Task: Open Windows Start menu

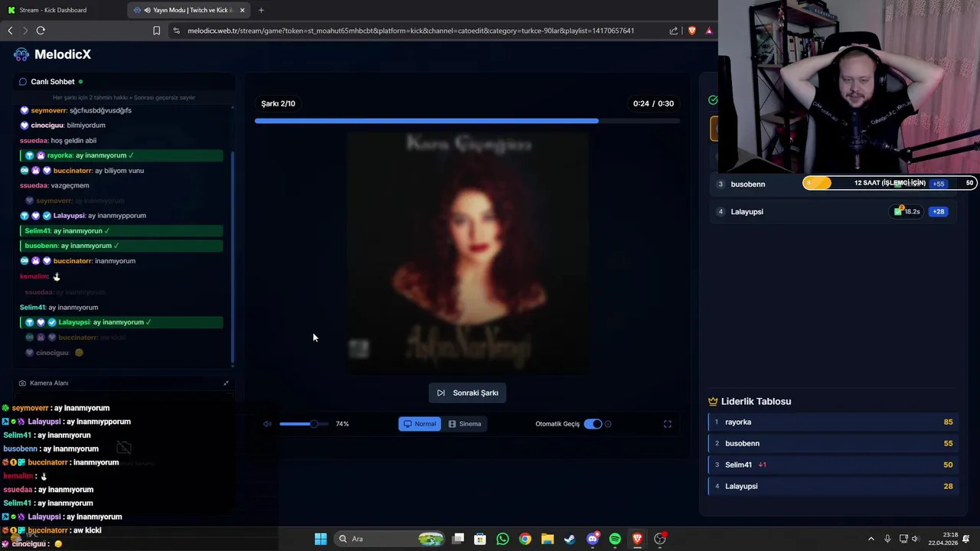Action: (x=321, y=539)
